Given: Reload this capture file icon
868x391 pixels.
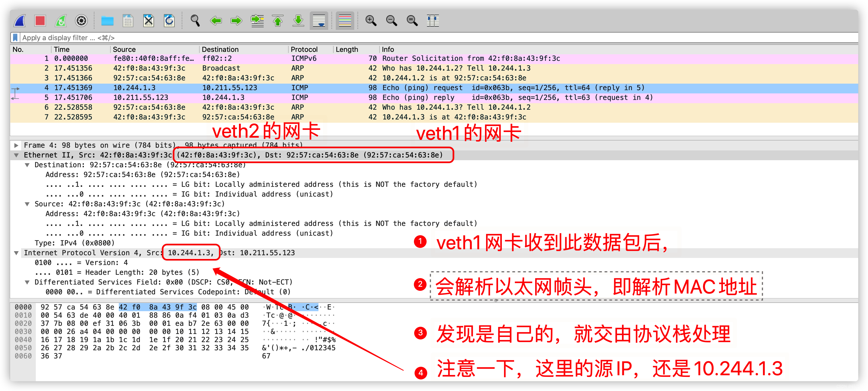Looking at the screenshot, I should [x=169, y=21].
